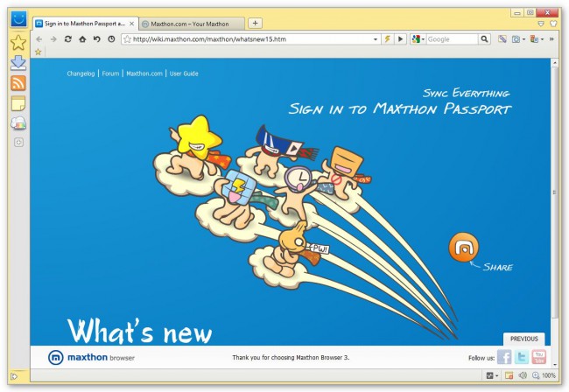
Task: Click the PREVIOUS button
Action: [524, 339]
